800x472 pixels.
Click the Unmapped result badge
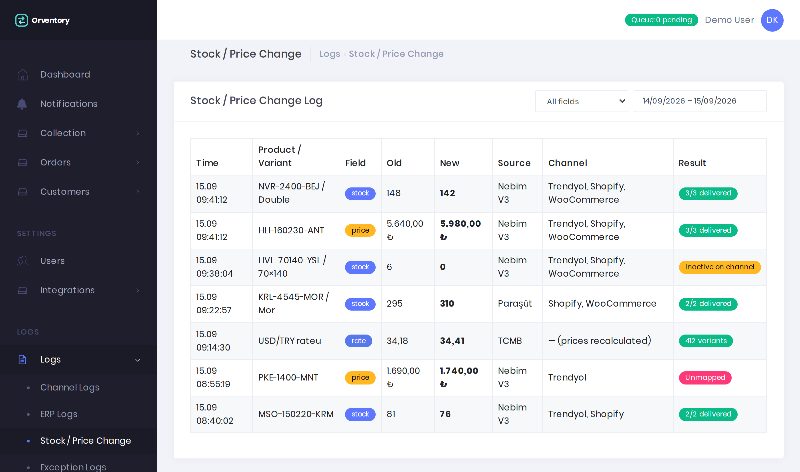(705, 378)
